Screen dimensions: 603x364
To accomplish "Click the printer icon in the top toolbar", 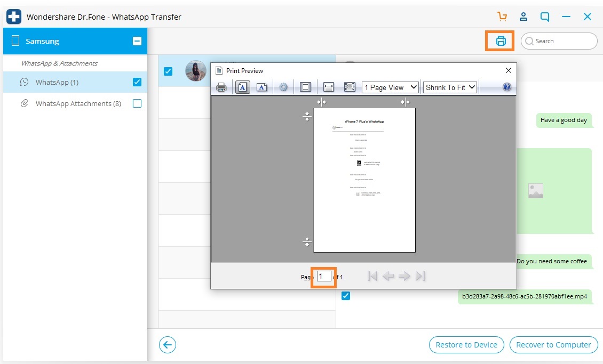I will pyautogui.click(x=501, y=41).
